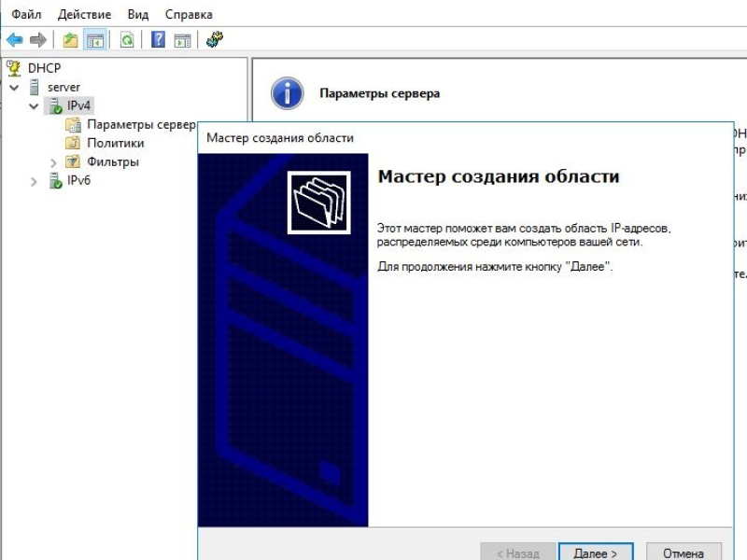Click the gray Forward arrow in toolbar
Screen dimensions: 747x560
click(x=38, y=39)
